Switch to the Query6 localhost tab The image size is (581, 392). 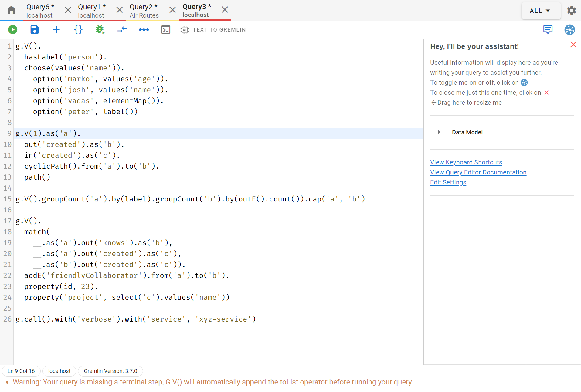pos(40,11)
